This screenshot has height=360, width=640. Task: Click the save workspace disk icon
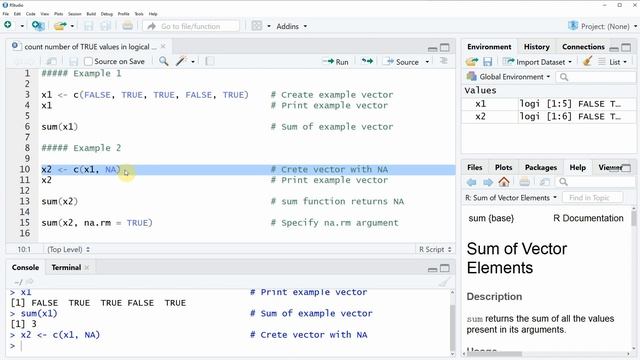point(487,62)
